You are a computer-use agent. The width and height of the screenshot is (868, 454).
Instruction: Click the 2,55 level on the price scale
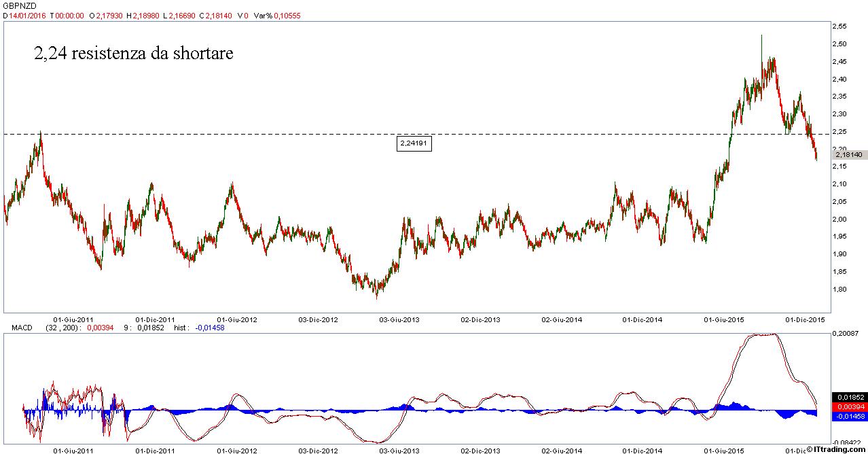(x=839, y=27)
